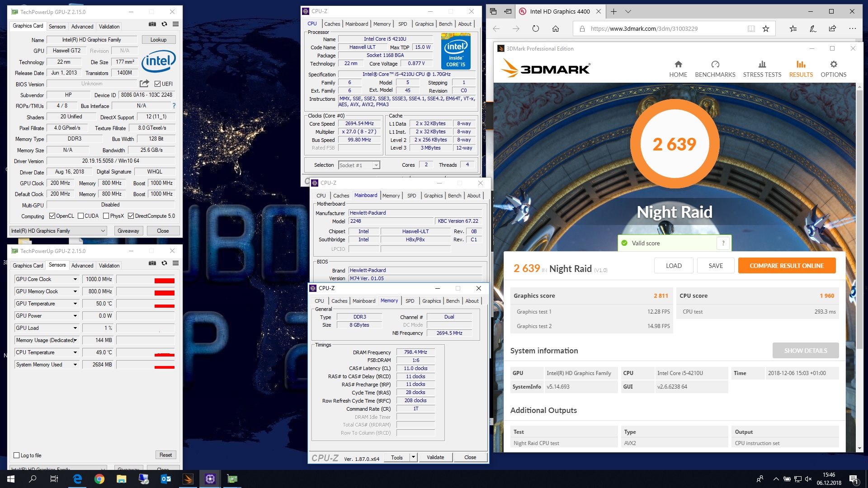Expand the GPU Core Clock sensor dropdown
Screen dimensions: 868x488
pos(75,279)
